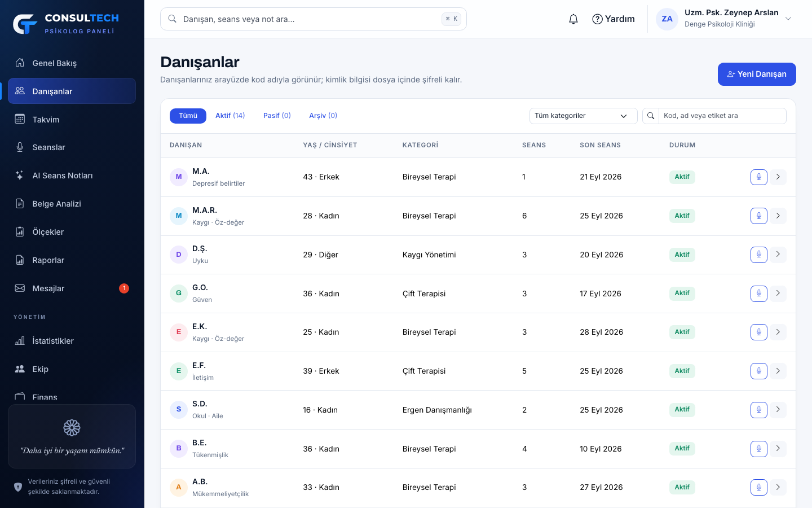Screen dimensions: 812x508
Task: Open Genel Bakış in sidebar
Action: point(72,63)
